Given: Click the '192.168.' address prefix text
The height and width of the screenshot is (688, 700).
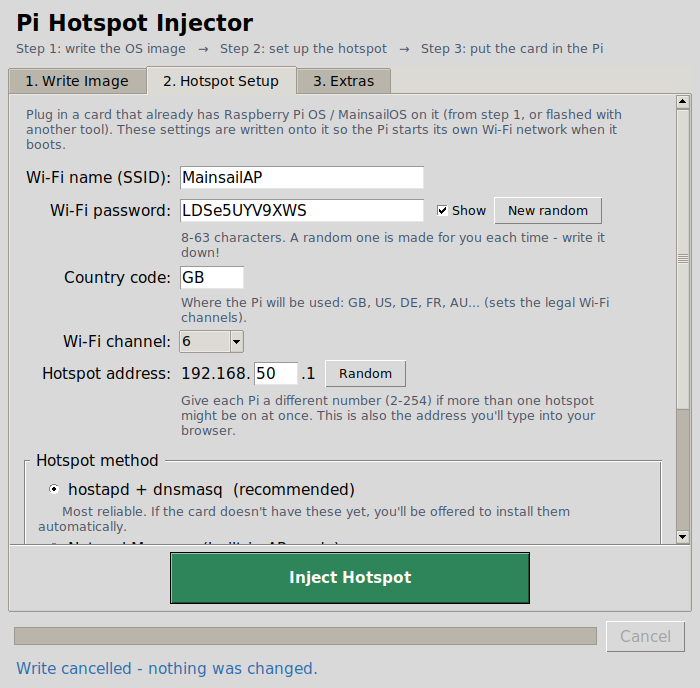Looking at the screenshot, I should point(216,373).
